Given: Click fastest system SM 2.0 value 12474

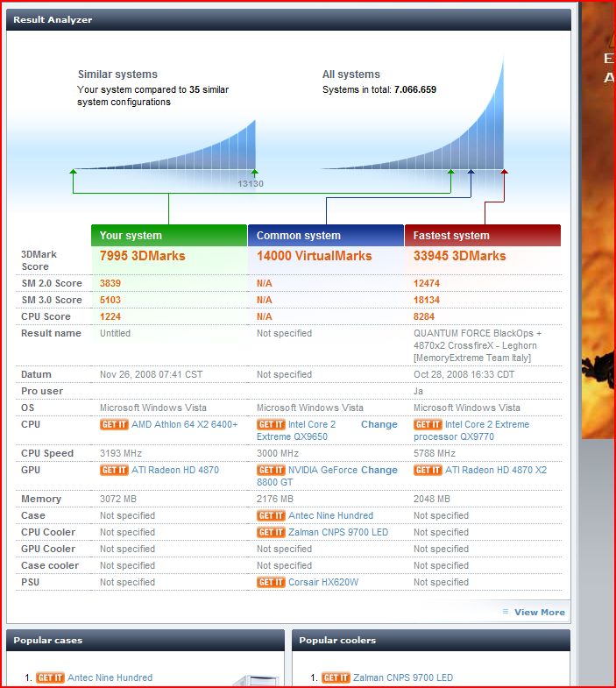Looking at the screenshot, I should pyautogui.click(x=427, y=283).
